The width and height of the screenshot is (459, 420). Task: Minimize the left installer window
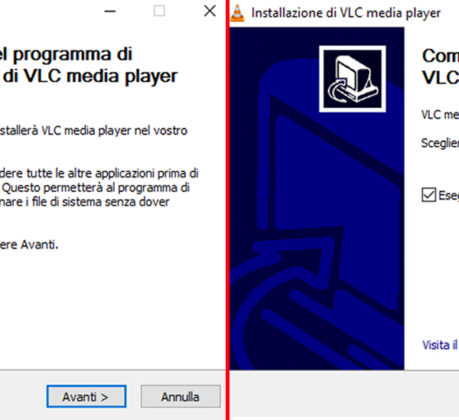[110, 11]
